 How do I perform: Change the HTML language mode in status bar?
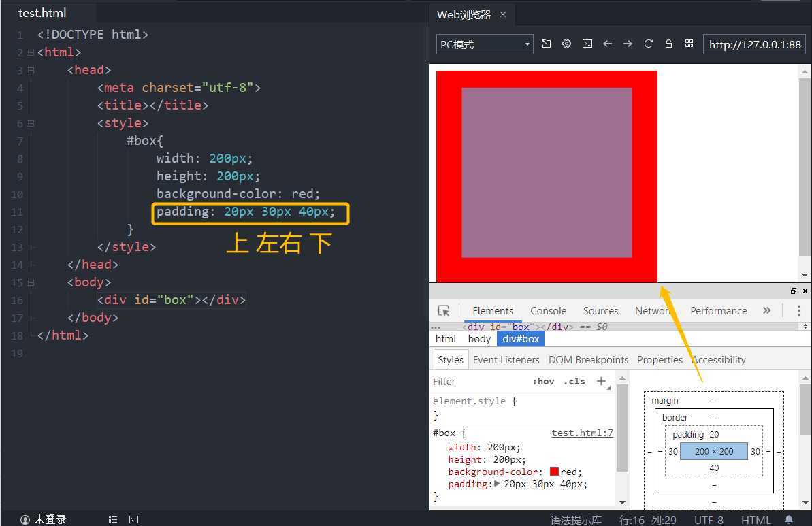pyautogui.click(x=756, y=520)
